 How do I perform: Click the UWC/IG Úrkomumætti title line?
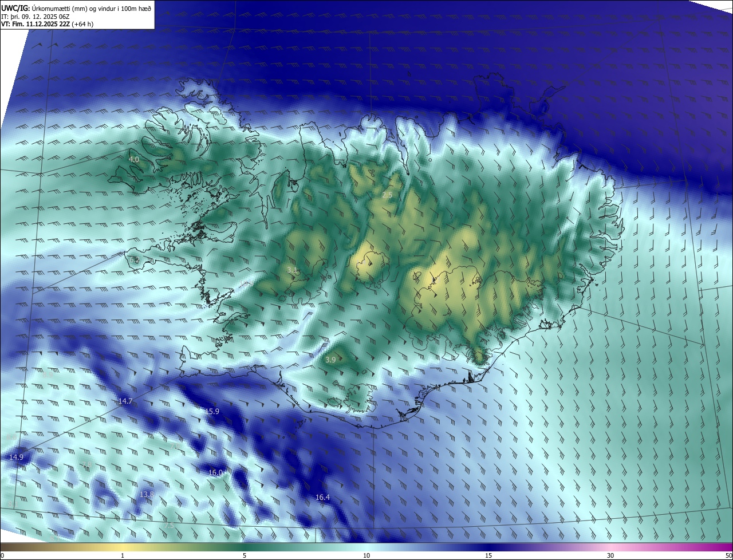[76, 7]
